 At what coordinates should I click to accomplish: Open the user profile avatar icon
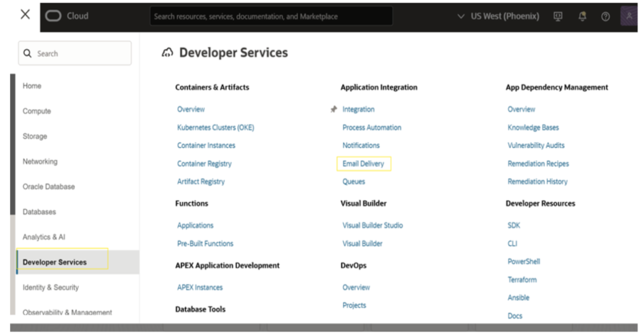(629, 16)
